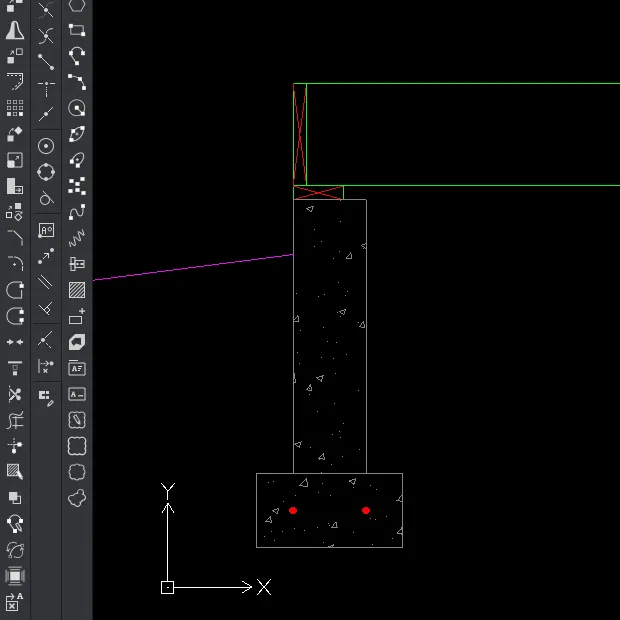
Task: Select the Circle draw tool
Action: pos(77,108)
